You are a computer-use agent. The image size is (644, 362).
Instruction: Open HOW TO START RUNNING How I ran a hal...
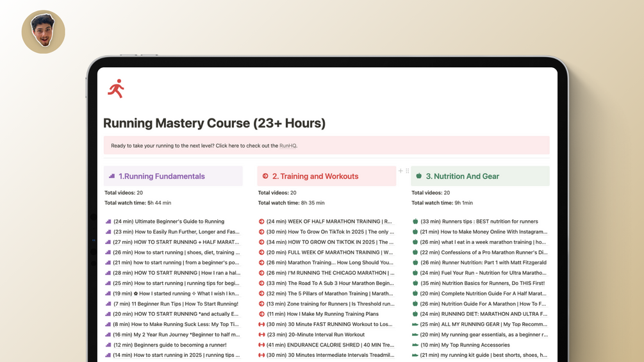click(177, 273)
